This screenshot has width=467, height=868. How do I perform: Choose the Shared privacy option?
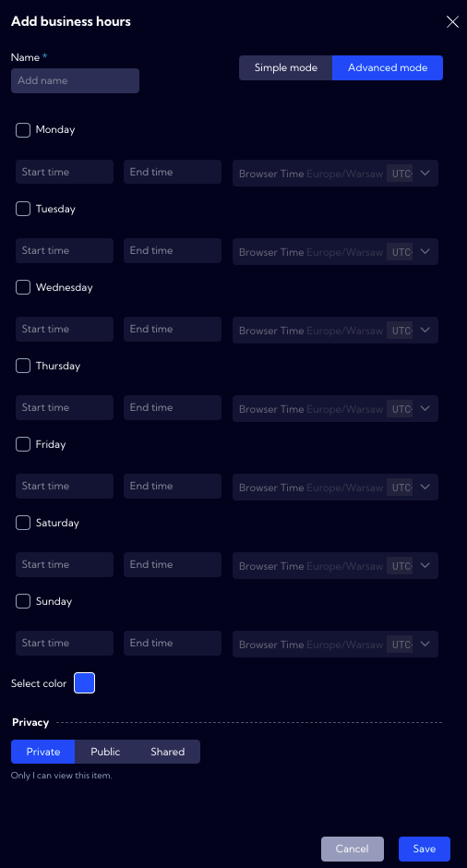[168, 752]
